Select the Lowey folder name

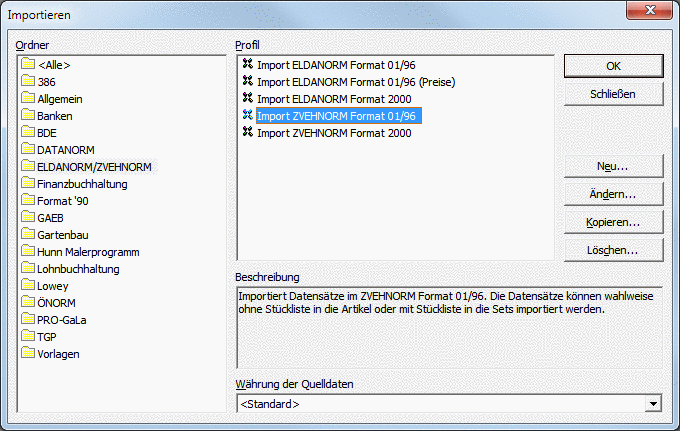point(53,286)
